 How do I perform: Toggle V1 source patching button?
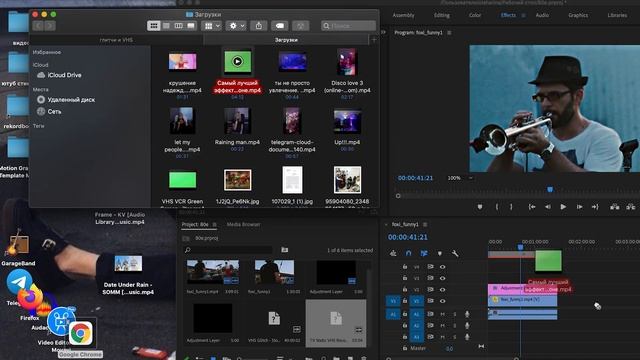click(x=393, y=301)
